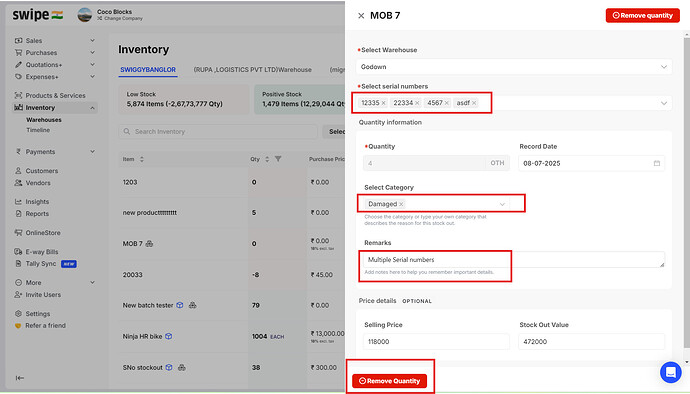Switch to the SWIGGYBANGLOR warehouse tab
The width and height of the screenshot is (690, 394).
pos(148,70)
